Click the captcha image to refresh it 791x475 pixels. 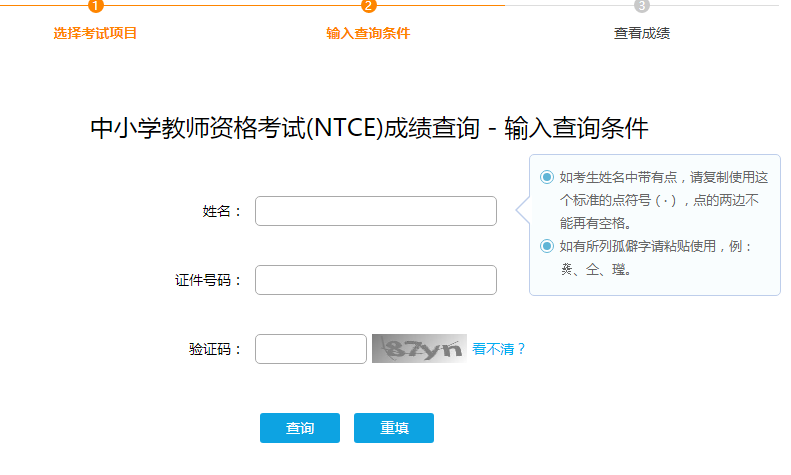click(x=419, y=348)
